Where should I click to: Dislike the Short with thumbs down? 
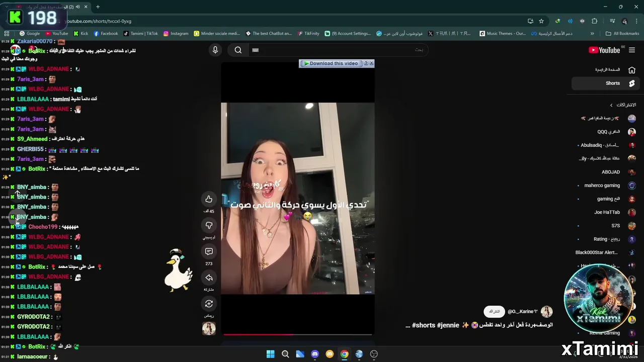(x=209, y=225)
